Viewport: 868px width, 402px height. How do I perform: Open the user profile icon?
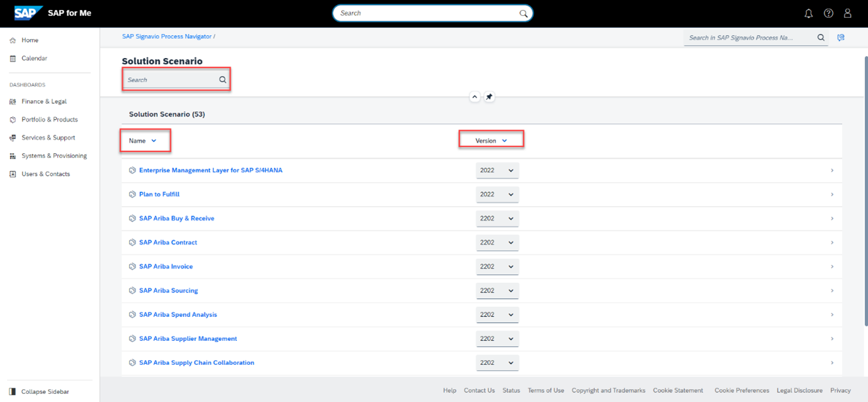tap(848, 13)
